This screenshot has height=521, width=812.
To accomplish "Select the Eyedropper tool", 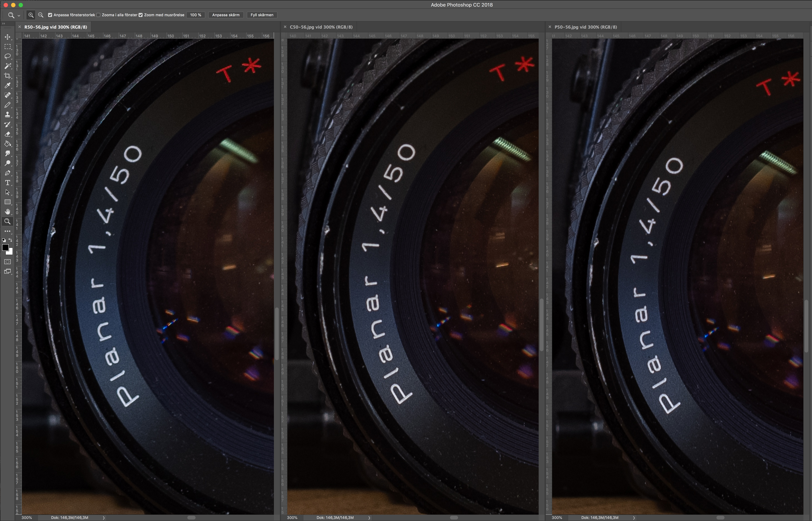I will 7,85.
